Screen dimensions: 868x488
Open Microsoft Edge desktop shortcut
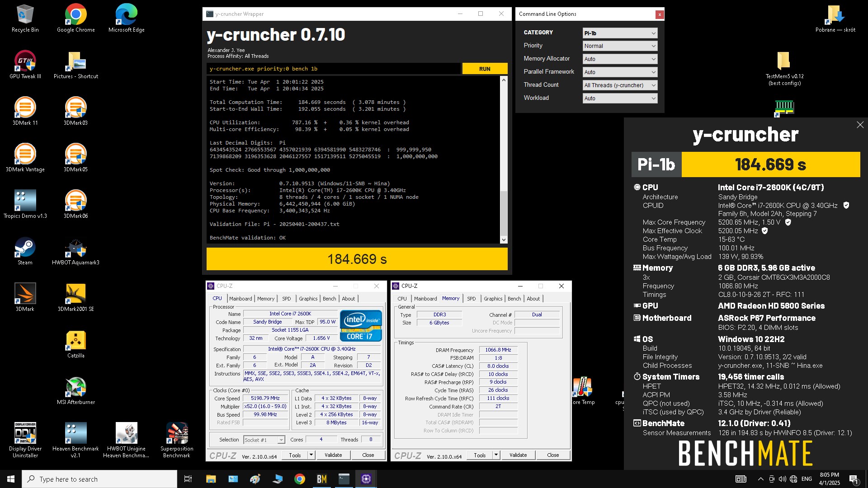[x=126, y=19]
